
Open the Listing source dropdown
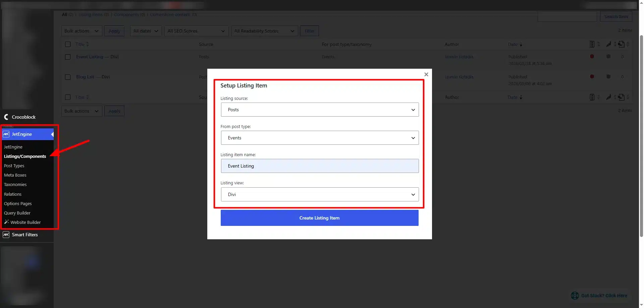320,110
